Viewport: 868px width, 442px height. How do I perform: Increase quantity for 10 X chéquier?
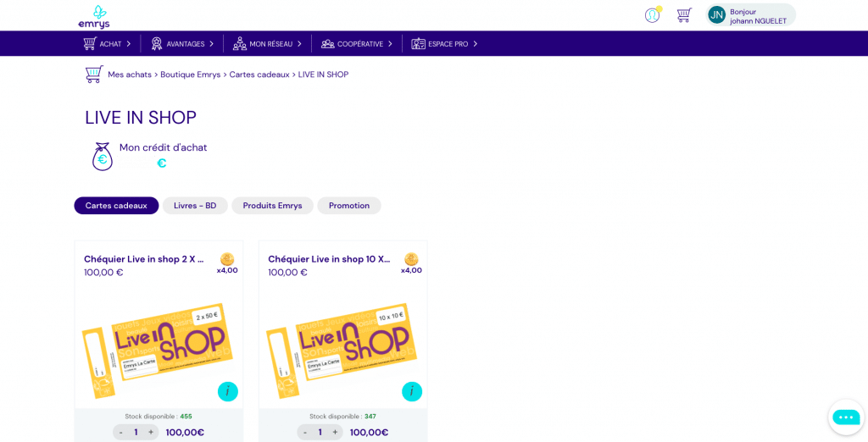click(335, 433)
